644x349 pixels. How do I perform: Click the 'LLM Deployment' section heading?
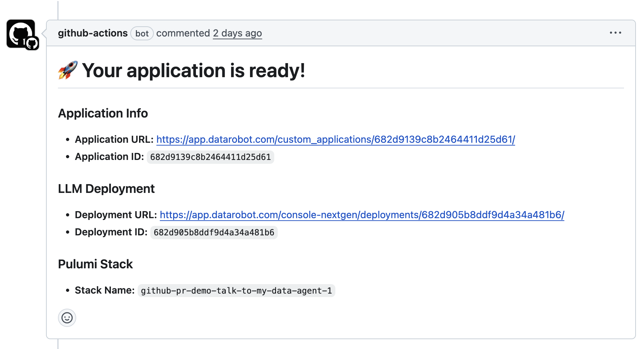click(x=106, y=189)
